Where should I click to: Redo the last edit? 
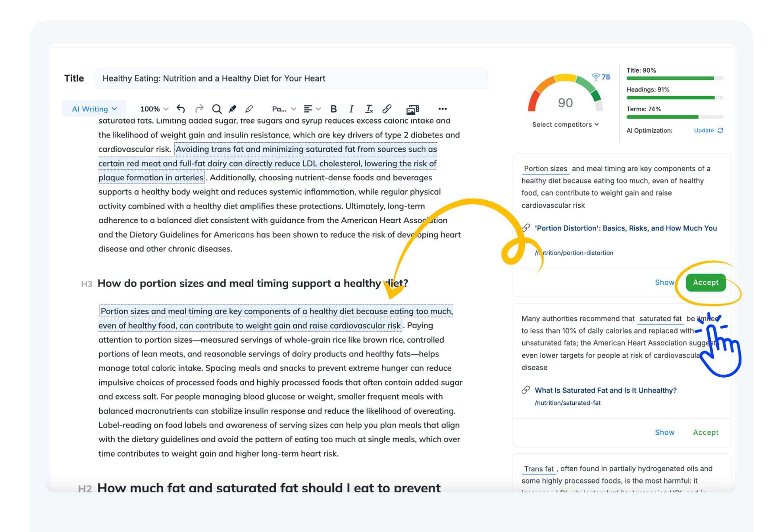[199, 109]
